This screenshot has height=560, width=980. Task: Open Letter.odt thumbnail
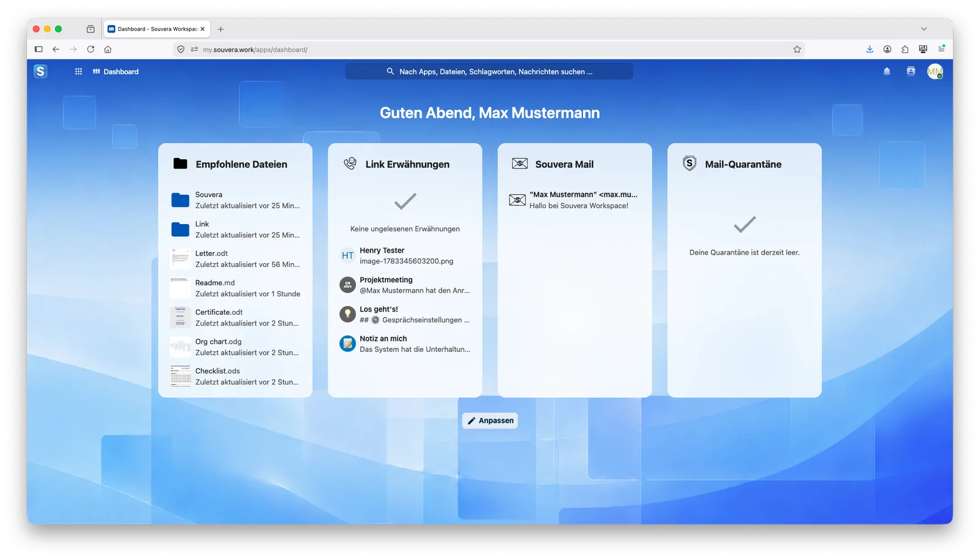[180, 259]
